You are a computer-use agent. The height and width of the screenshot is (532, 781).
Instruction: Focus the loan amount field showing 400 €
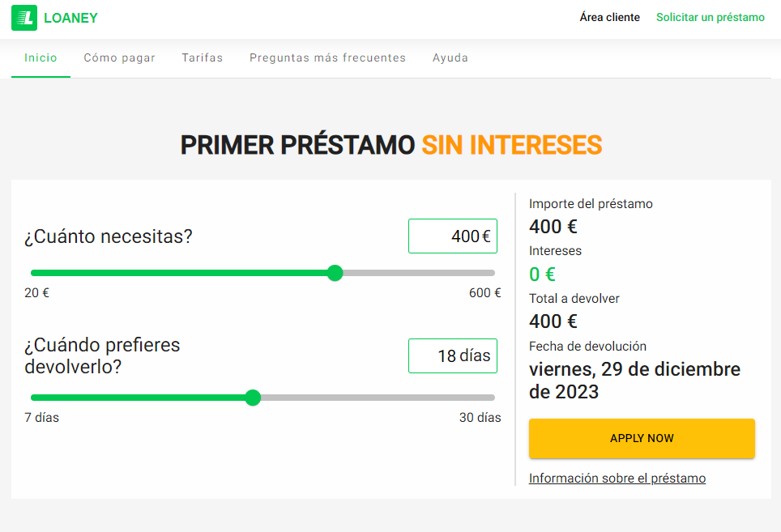pos(452,236)
